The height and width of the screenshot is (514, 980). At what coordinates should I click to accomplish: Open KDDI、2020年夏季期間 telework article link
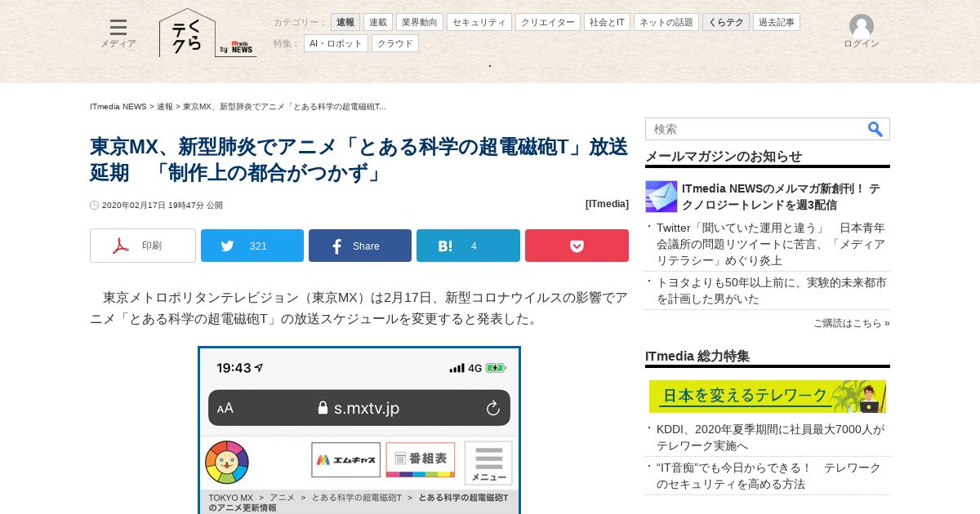(771, 437)
